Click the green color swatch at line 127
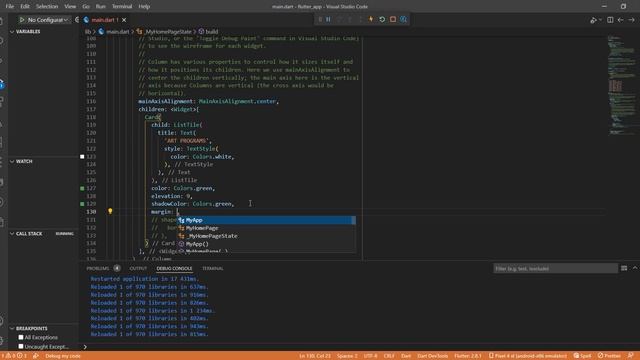 pos(82,188)
